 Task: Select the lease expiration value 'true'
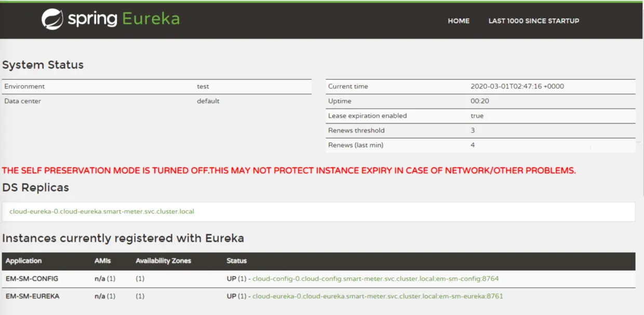coord(477,115)
